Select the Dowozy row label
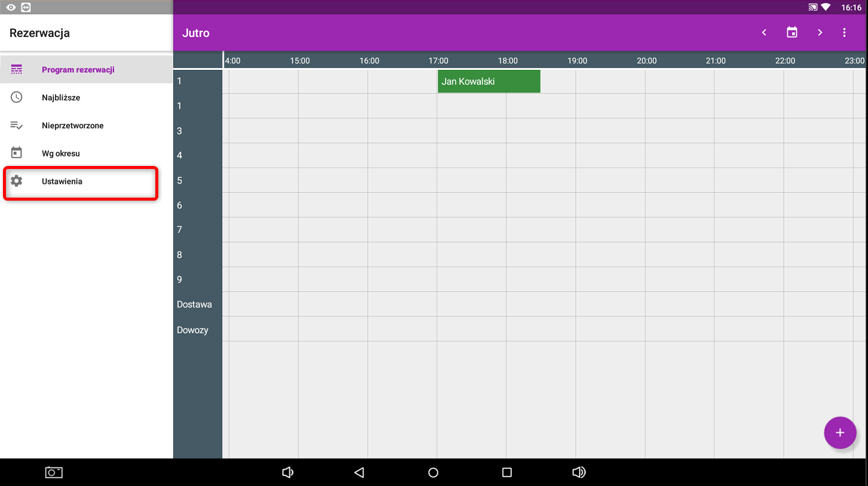This screenshot has width=868, height=486. click(x=192, y=330)
